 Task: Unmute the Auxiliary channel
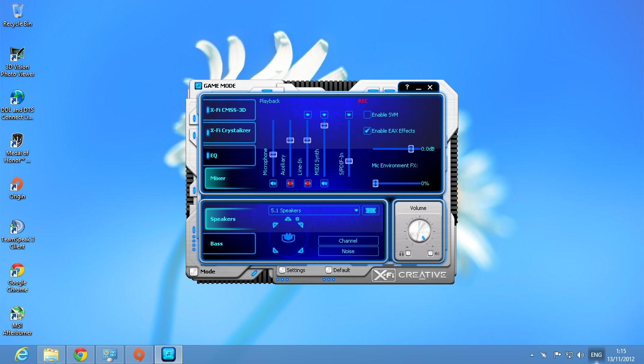click(x=290, y=183)
